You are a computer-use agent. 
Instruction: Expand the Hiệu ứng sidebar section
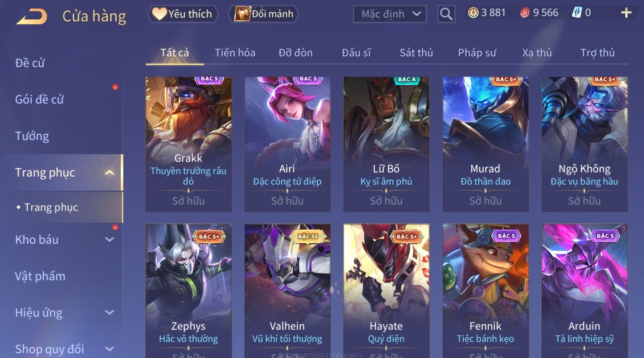pyautogui.click(x=110, y=313)
